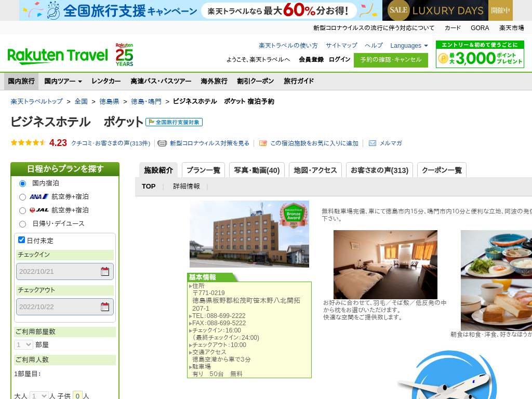This screenshot has height=399, width=532.
Task: Select the 国内宿泊 radio button
Action: pos(23,183)
